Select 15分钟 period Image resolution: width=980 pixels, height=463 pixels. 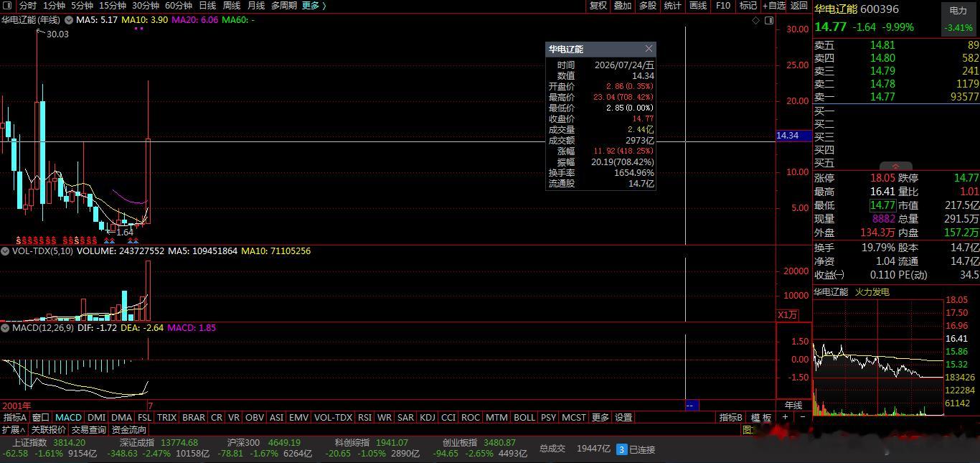click(x=112, y=6)
